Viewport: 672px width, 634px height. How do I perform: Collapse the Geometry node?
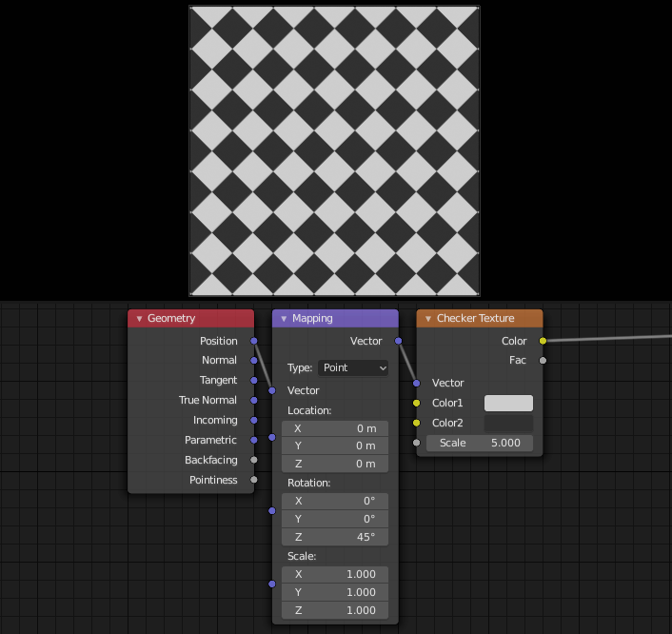139,319
